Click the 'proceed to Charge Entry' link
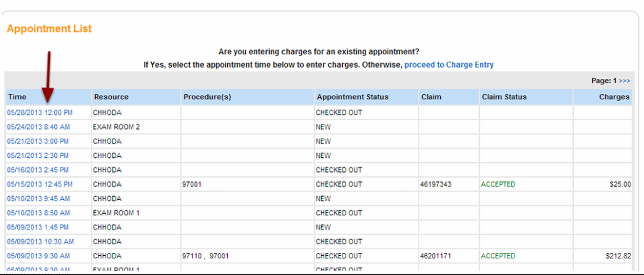The image size is (644, 275). pyautogui.click(x=449, y=65)
